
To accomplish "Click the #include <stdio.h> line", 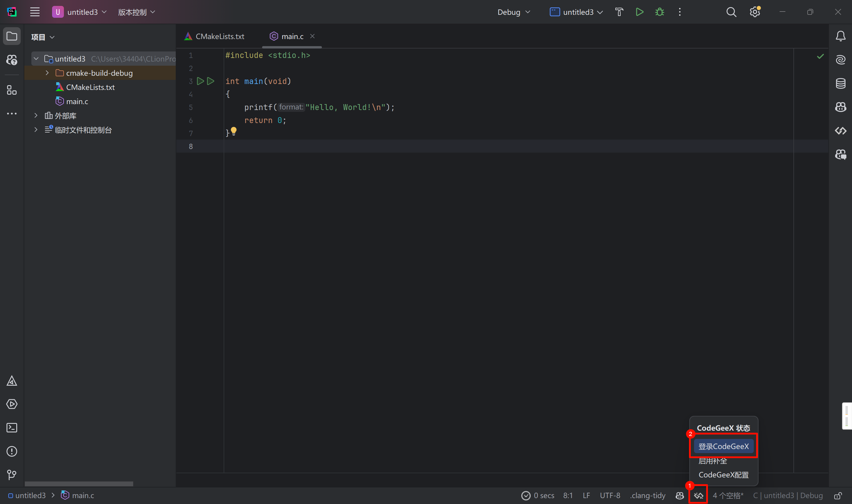I will coord(268,55).
